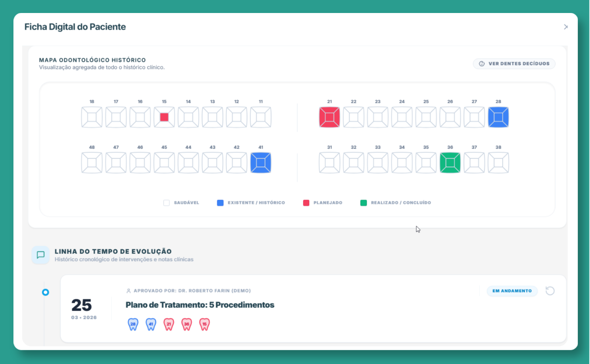Click tooth 15 with red center

tap(164, 117)
